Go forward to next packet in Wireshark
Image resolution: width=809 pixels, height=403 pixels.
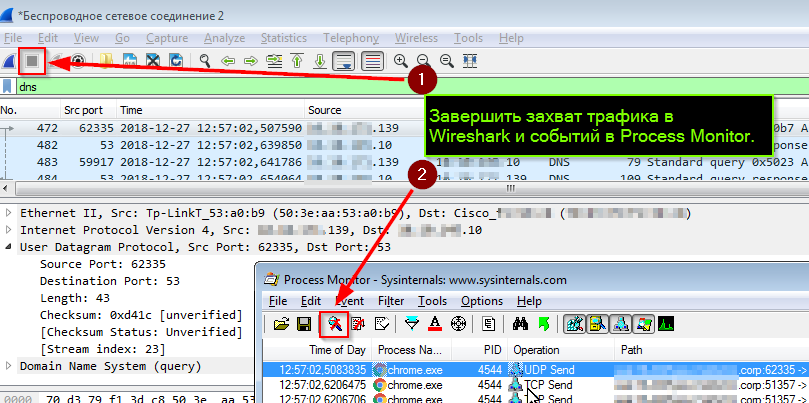point(251,61)
